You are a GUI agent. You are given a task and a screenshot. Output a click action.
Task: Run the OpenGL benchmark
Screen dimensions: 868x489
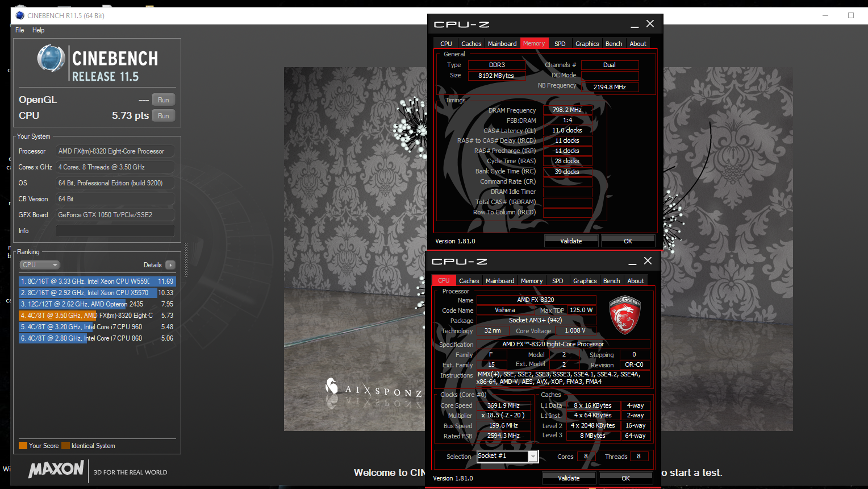coord(164,100)
